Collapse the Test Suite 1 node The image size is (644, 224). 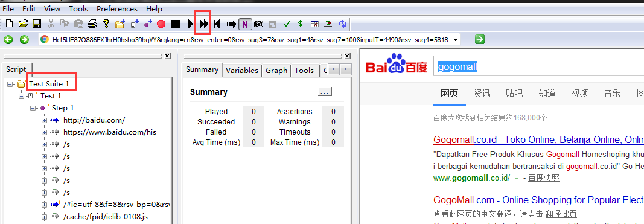click(10, 84)
